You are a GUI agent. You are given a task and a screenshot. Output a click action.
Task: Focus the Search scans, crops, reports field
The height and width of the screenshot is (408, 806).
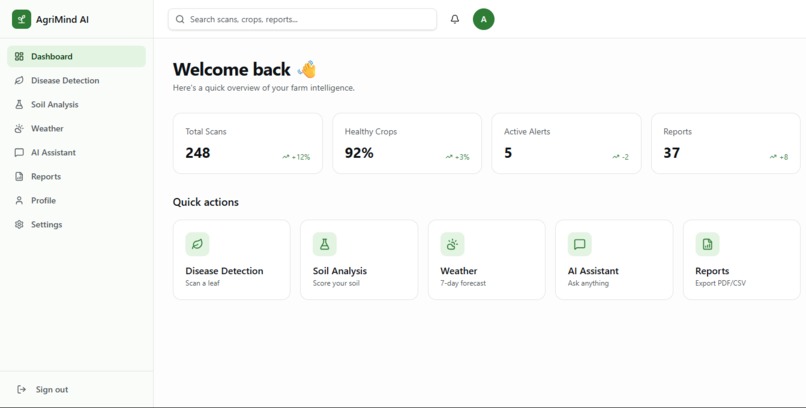pos(302,20)
